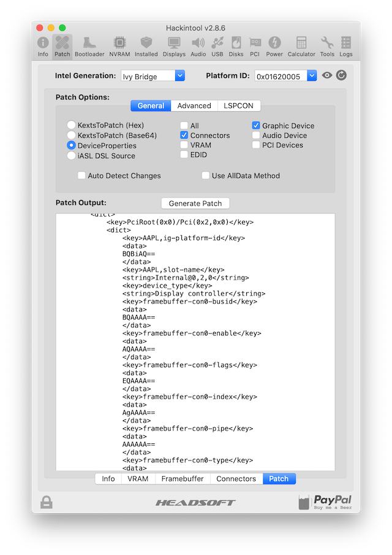Show the Installed kexts section
Image resolution: width=392 pixels, height=555 pixels.
pyautogui.click(x=146, y=47)
